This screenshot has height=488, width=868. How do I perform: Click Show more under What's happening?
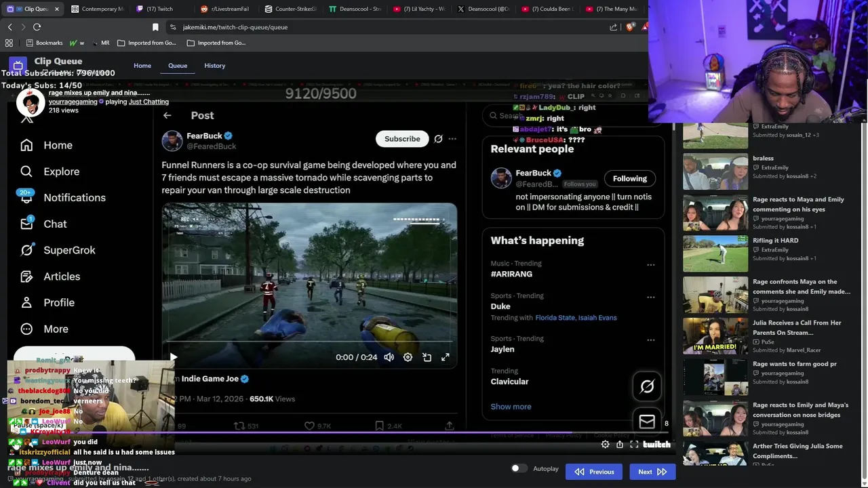pyautogui.click(x=511, y=407)
